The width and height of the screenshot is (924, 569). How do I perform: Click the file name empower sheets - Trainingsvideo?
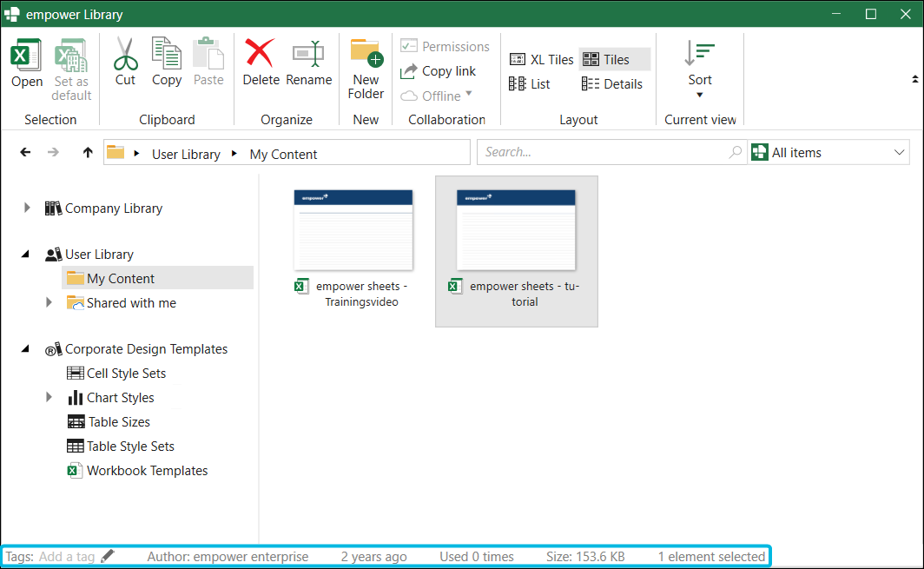362,294
